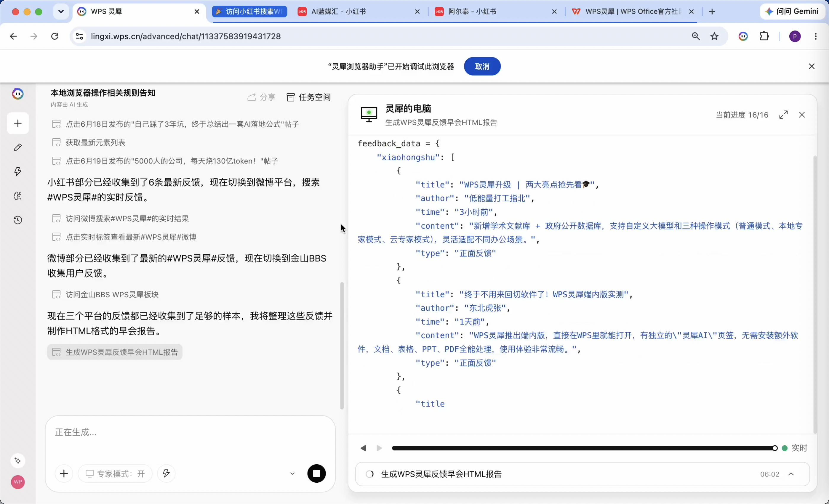Click the 取消 button in the debugging banner
Viewport: 829px width, 504px height.
click(x=482, y=67)
